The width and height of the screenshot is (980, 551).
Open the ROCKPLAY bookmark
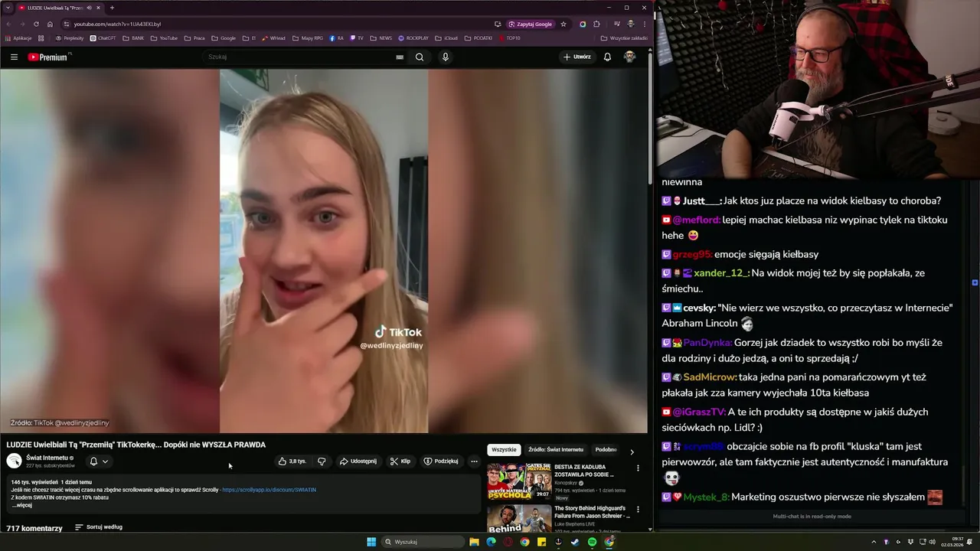(x=413, y=37)
